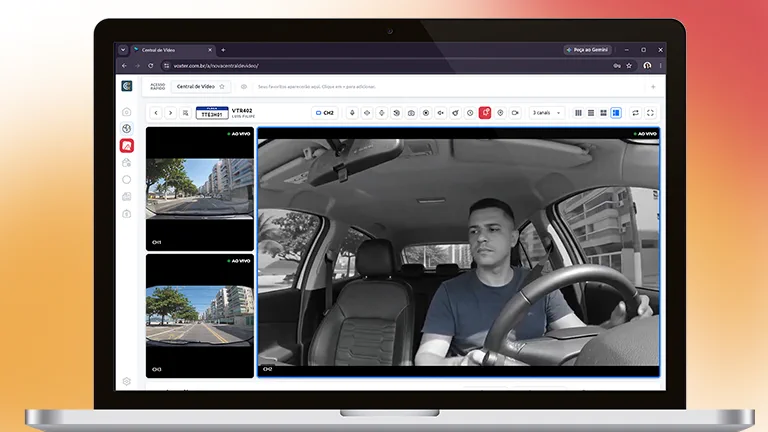The width and height of the screenshot is (768, 432).
Task: Select the horizontal rows layout icon
Action: [x=591, y=113]
